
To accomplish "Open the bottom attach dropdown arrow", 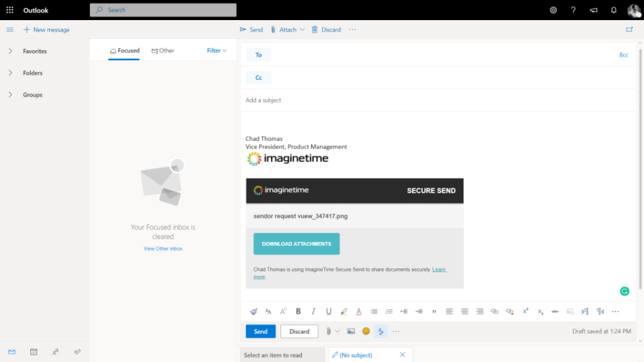I will pyautogui.click(x=337, y=331).
